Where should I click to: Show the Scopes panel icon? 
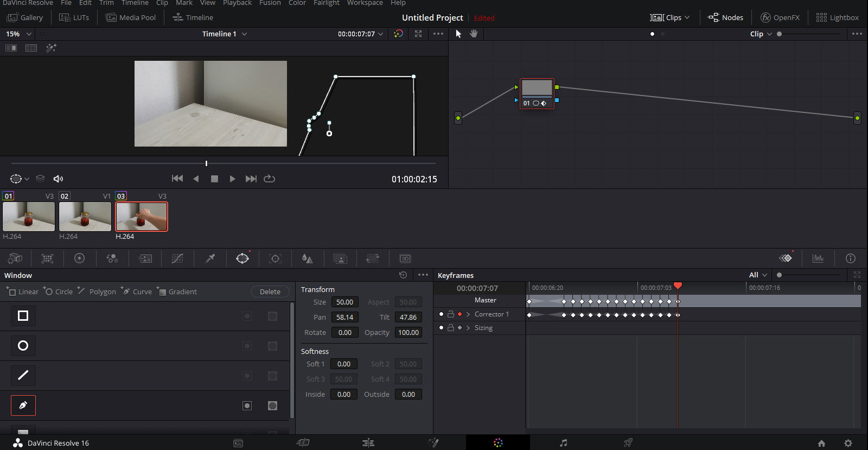coord(818,258)
